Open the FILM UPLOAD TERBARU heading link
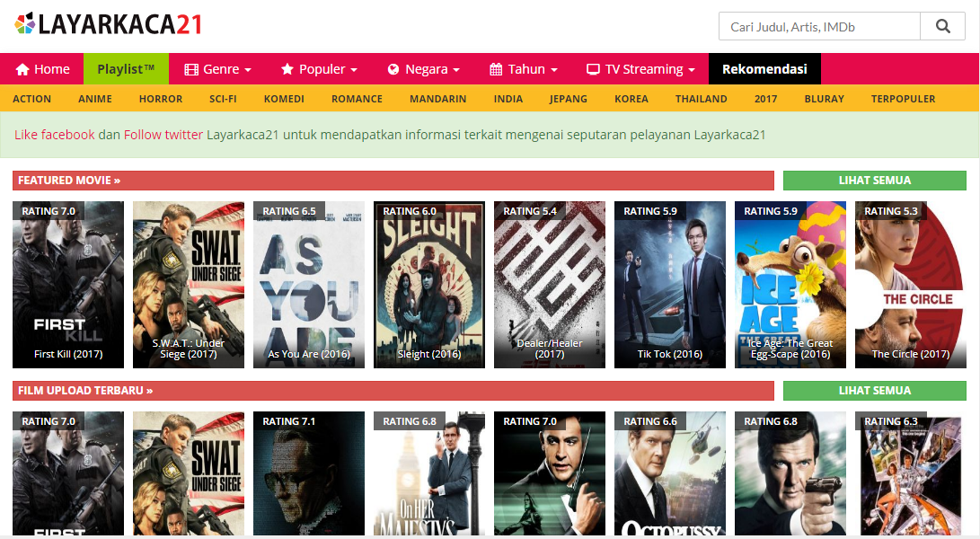Image resolution: width=980 pixels, height=539 pixels. pos(85,390)
